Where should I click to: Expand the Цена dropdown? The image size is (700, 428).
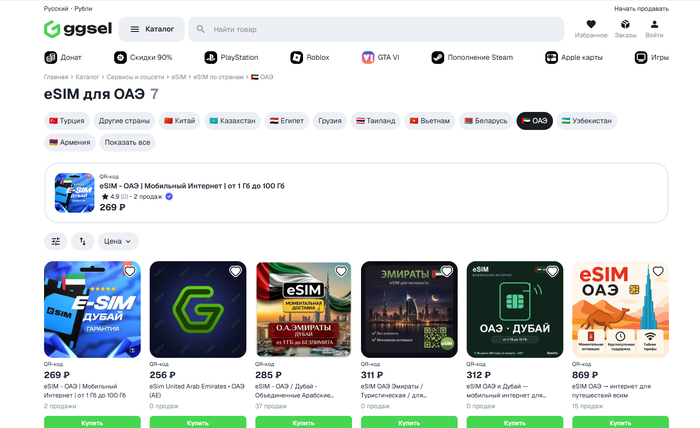[118, 241]
